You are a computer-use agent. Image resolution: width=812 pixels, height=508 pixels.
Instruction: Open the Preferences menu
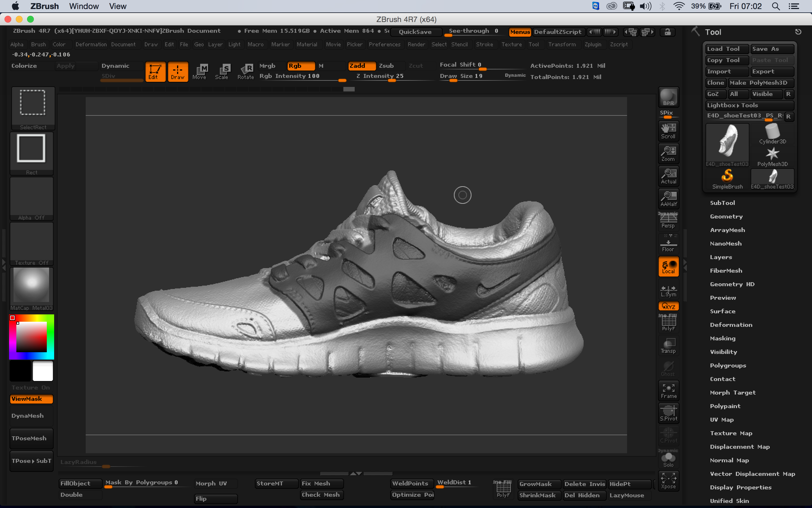coord(385,44)
